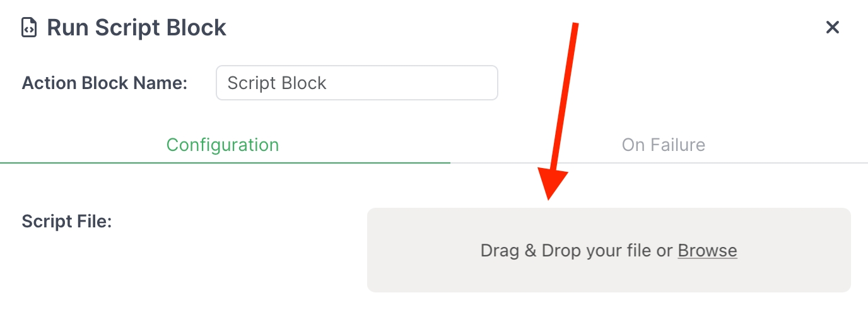
Task: Click the top end of the red arrow
Action: click(x=576, y=27)
